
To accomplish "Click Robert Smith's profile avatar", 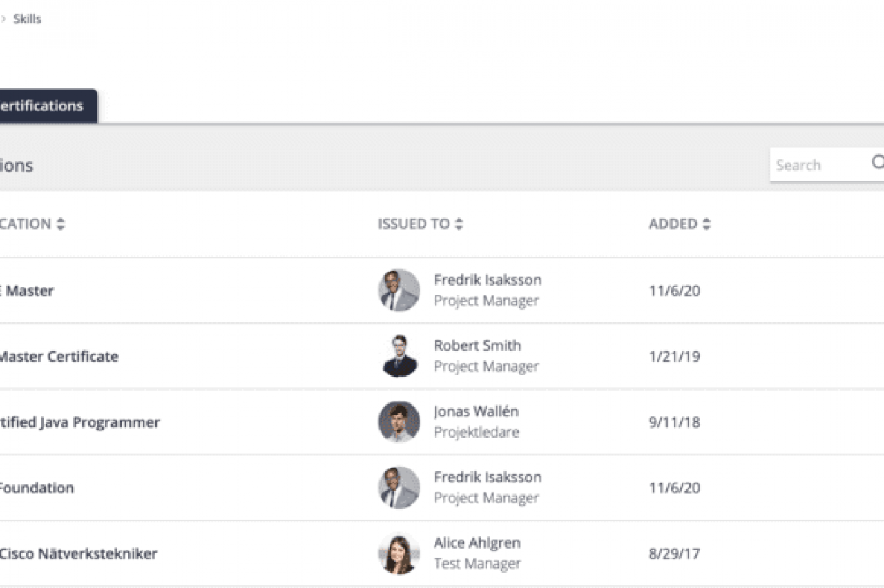I will [399, 356].
